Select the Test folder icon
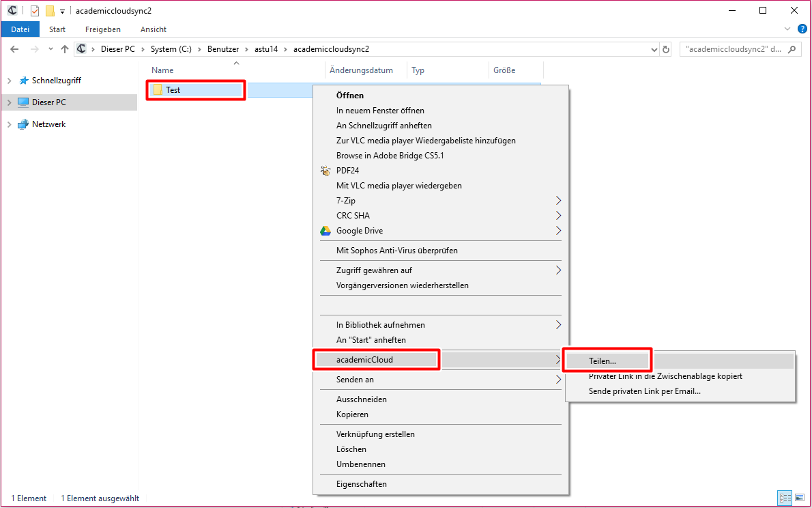The width and height of the screenshot is (812, 508). point(158,90)
